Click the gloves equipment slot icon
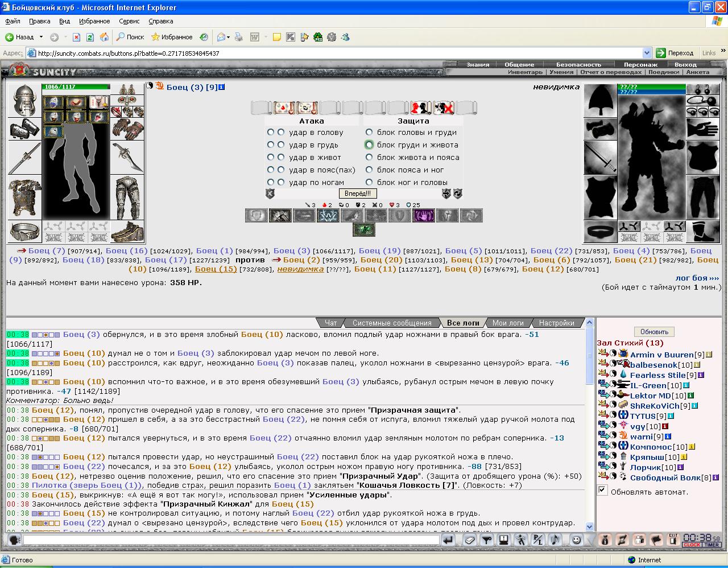Viewport: 728px width, 568px height. point(127,129)
